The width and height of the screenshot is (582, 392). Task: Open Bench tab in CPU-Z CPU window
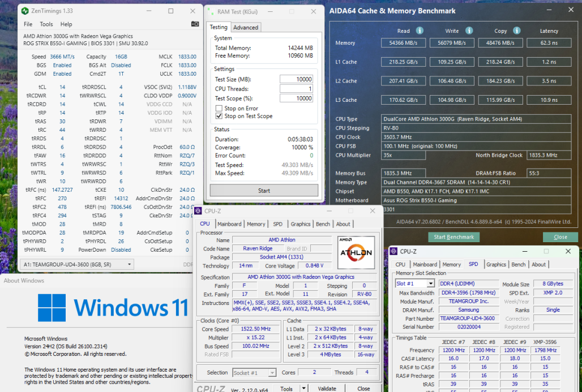point(323,224)
